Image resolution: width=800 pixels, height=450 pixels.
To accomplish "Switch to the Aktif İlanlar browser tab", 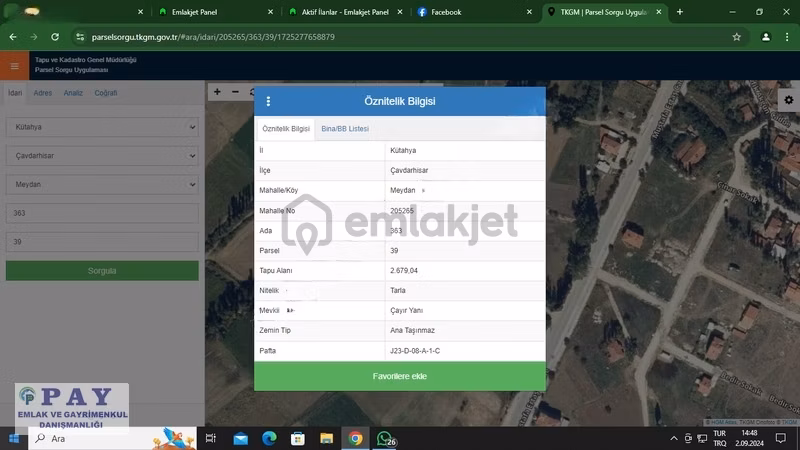I will point(345,12).
